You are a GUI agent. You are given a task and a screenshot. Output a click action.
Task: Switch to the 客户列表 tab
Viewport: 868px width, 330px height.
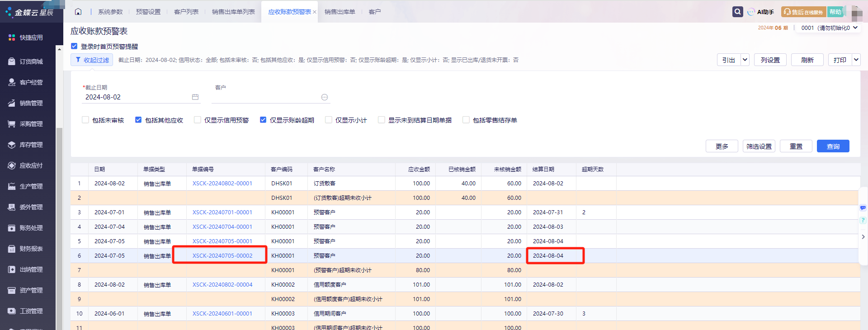(x=186, y=12)
